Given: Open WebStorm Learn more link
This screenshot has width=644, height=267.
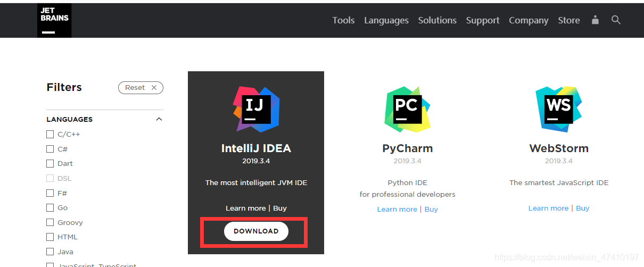Looking at the screenshot, I should (x=548, y=208).
